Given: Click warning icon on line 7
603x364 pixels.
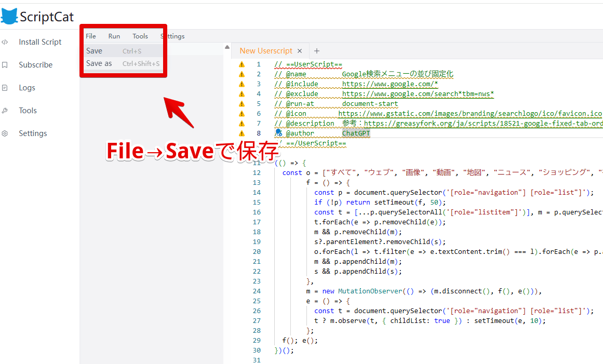Looking at the screenshot, I should (242, 124).
